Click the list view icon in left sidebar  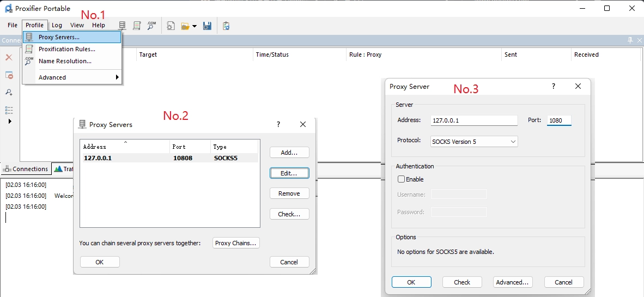coord(9,110)
